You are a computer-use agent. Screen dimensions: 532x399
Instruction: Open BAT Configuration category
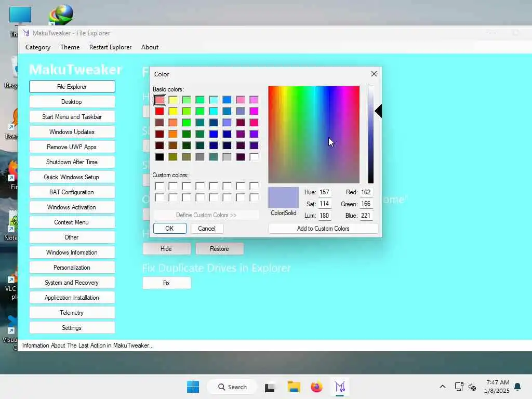(x=72, y=192)
